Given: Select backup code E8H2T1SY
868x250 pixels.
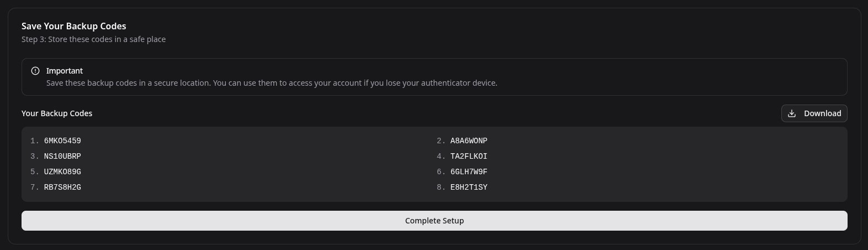Looking at the screenshot, I should point(469,187).
